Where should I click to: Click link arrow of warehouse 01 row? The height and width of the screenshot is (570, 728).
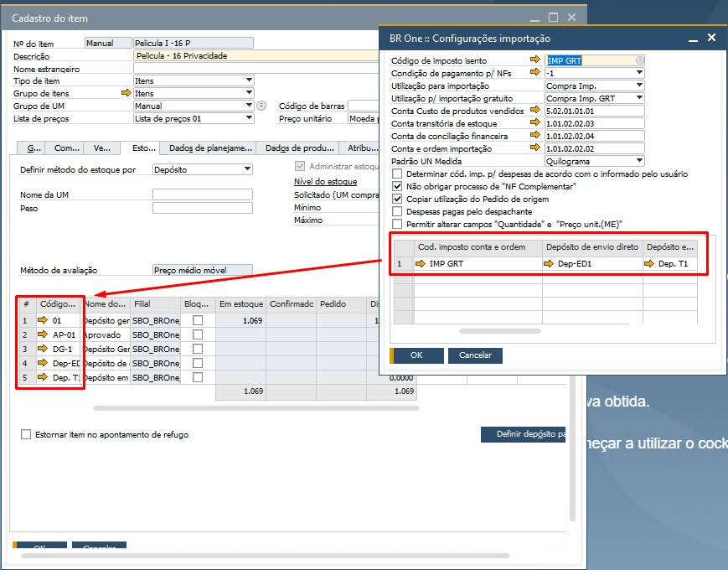point(43,319)
